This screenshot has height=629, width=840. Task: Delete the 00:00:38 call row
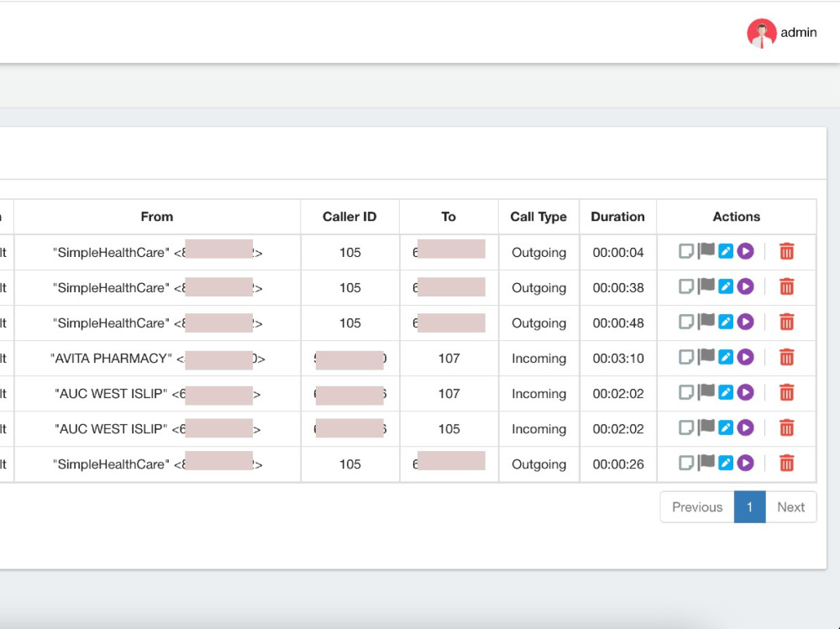(786, 286)
